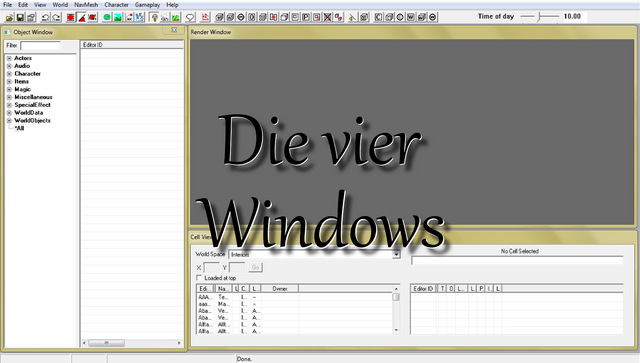Open the World Space Interiors dropdown
This screenshot has width=640, height=363.
coord(396,254)
